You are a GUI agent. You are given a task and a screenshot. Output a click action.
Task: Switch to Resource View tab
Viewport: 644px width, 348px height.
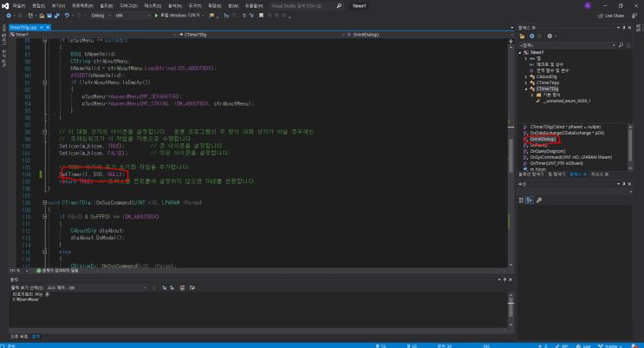(600, 174)
